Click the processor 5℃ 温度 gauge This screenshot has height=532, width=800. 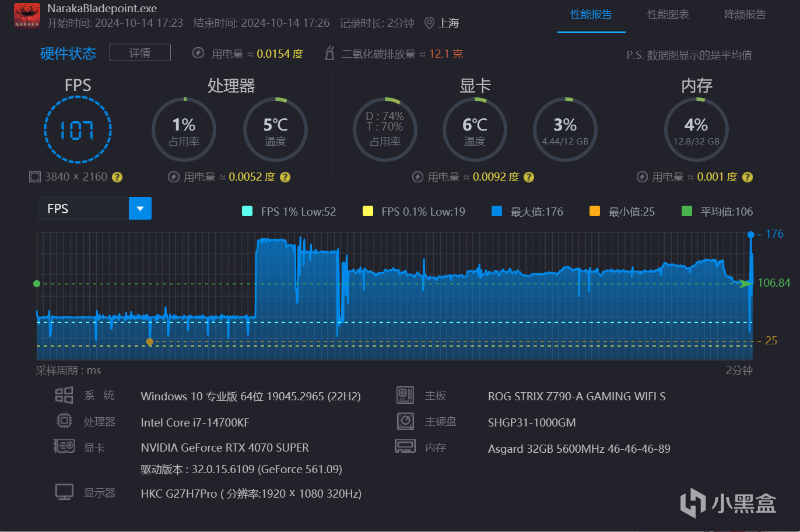pyautogui.click(x=275, y=129)
